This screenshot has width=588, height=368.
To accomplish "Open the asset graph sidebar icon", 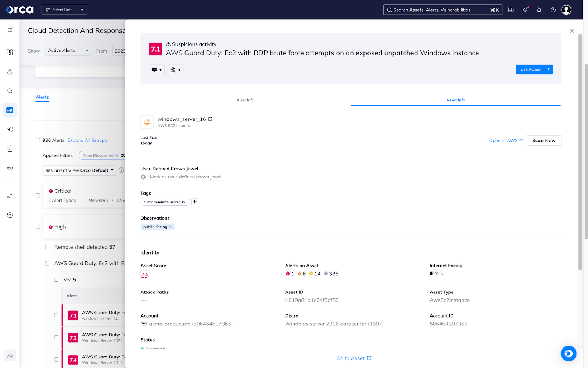I will (10, 129).
